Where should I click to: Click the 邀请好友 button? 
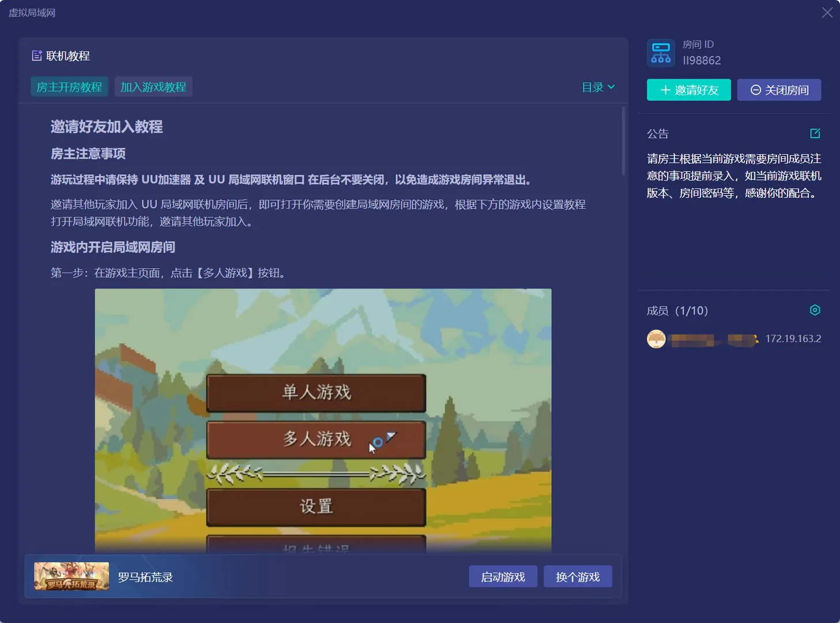point(689,90)
